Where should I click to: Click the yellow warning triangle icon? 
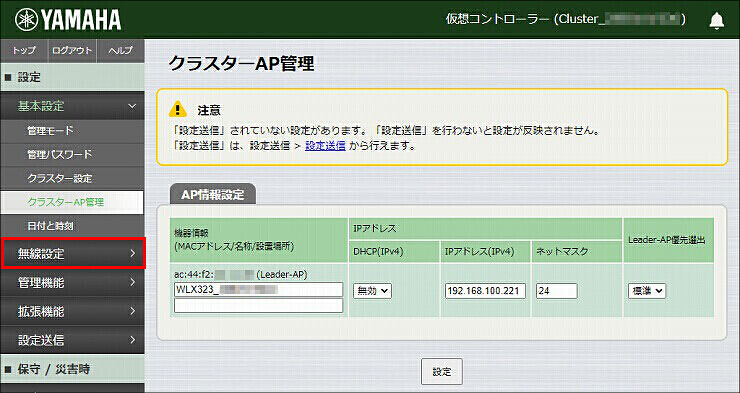coord(177,109)
